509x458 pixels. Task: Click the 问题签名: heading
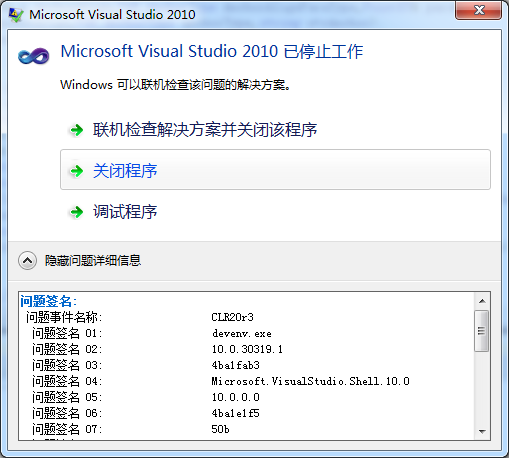[x=49, y=301]
